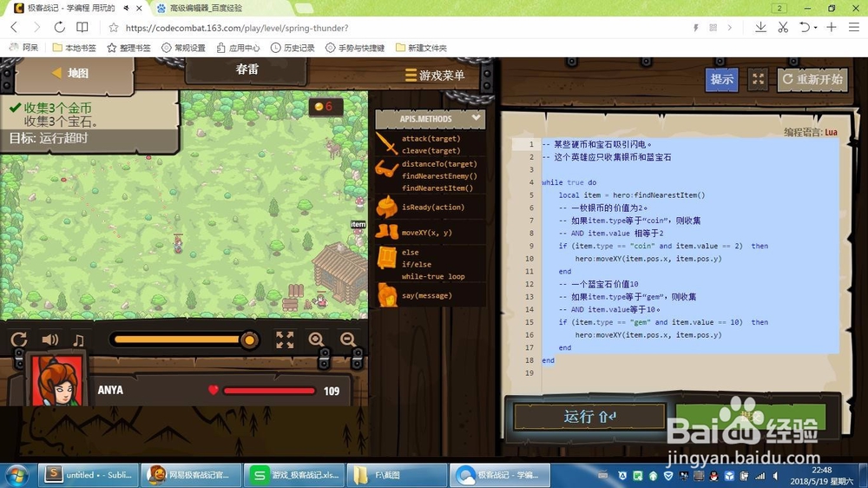Image resolution: width=868 pixels, height=488 pixels.
Task: Open the 新建文件夹 bookmark folder
Action: click(421, 48)
